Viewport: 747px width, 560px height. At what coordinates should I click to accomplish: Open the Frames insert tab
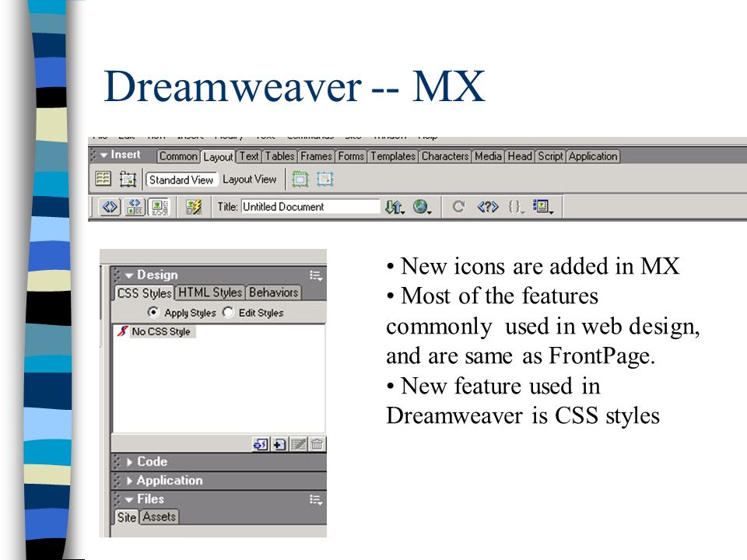[317, 156]
